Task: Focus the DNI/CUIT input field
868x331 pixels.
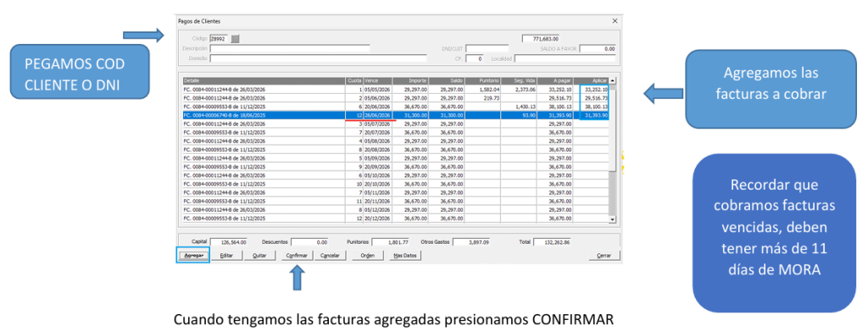Action: point(487,48)
